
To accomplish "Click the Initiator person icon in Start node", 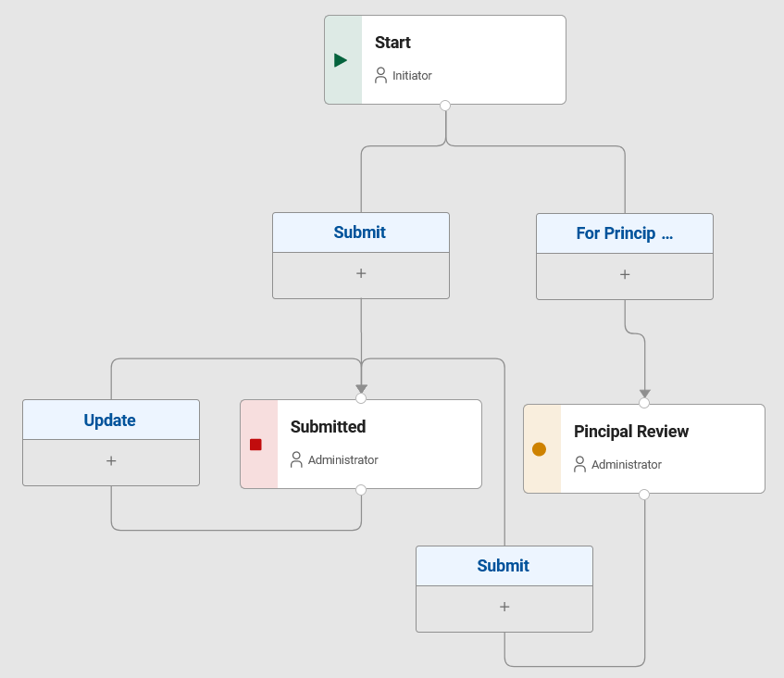I will point(380,75).
